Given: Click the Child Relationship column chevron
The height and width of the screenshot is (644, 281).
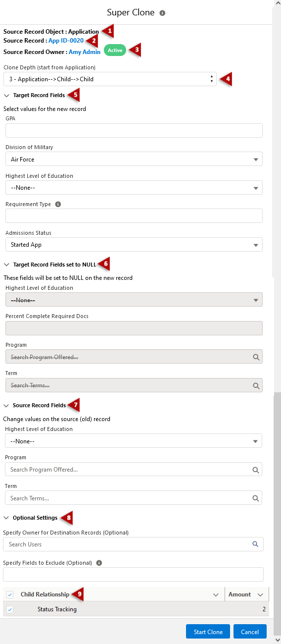Looking at the screenshot, I should 216,594.
